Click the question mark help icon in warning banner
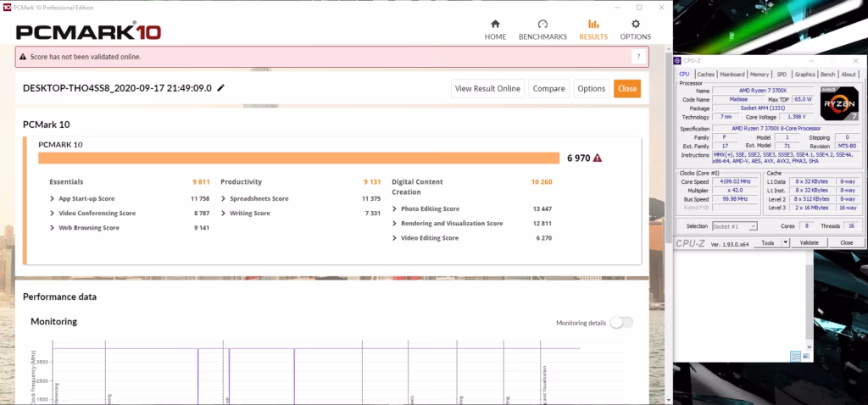The width and height of the screenshot is (868, 405). pos(638,57)
